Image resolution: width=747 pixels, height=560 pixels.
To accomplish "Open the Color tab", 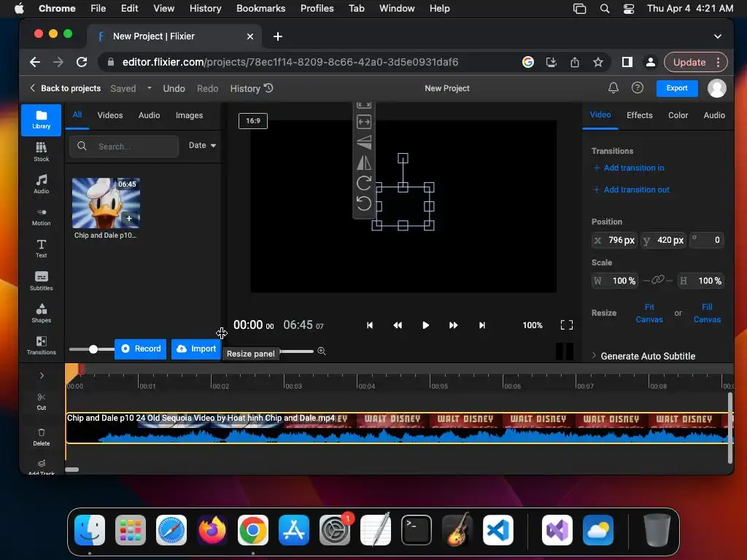I will (678, 115).
